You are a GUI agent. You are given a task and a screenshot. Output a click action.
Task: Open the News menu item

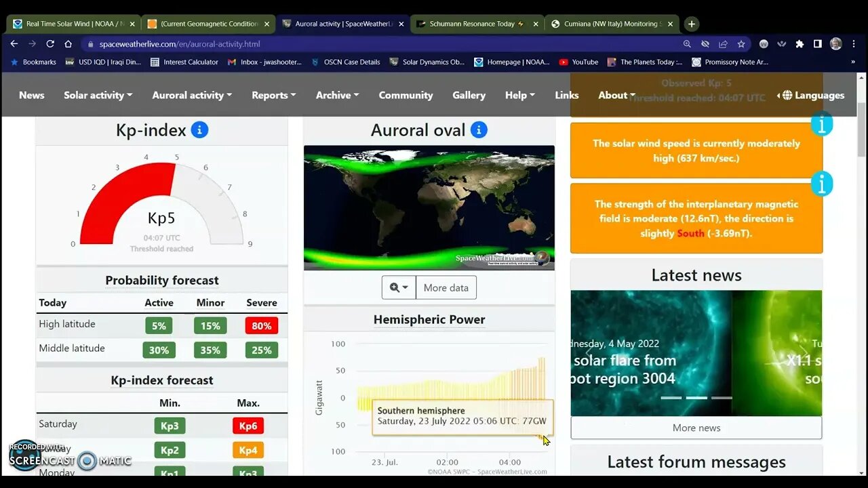(32, 95)
